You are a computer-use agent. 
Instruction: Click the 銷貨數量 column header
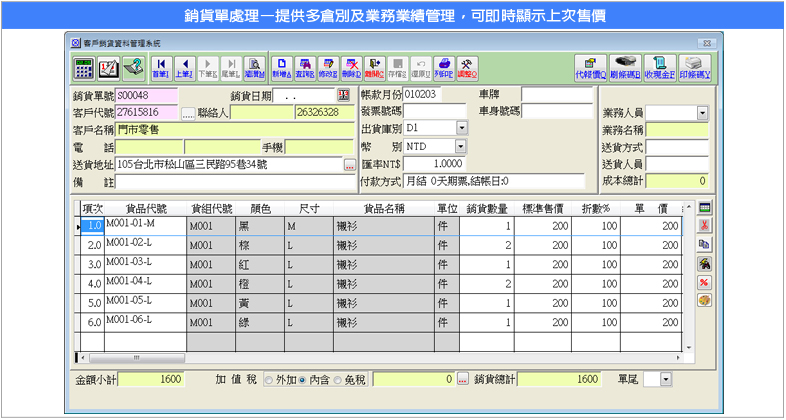[489, 208]
